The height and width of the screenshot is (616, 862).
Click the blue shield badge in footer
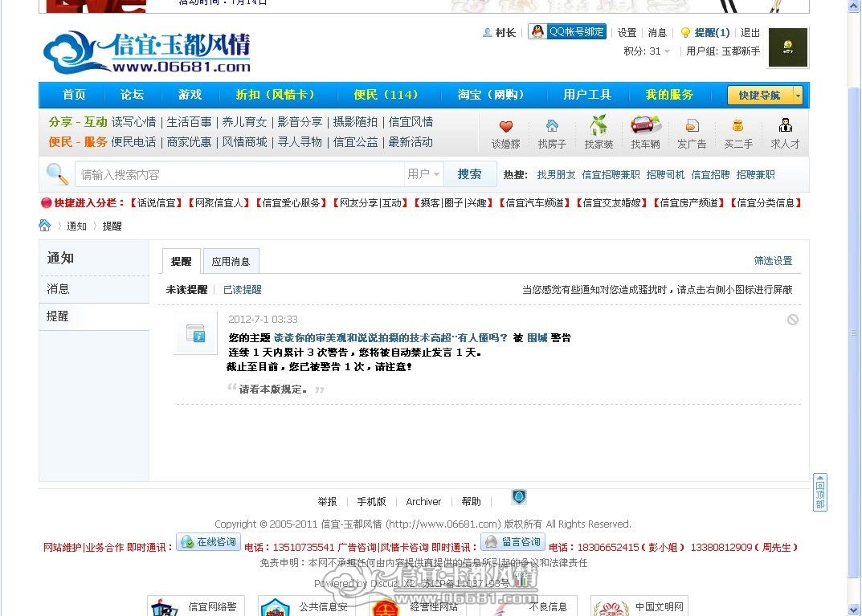click(519, 497)
